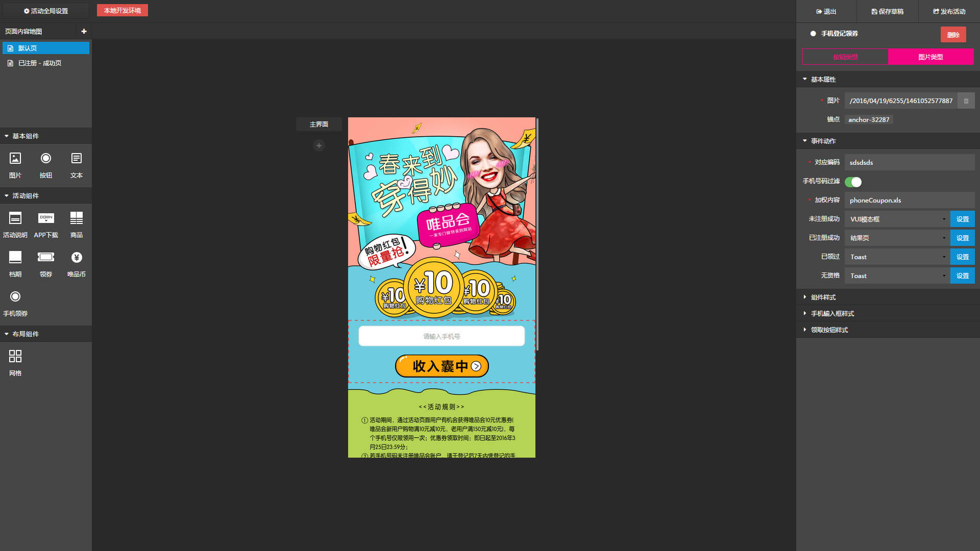This screenshot has width=980, height=551.
Task: Select the 网格 grid layout component
Action: [15, 363]
